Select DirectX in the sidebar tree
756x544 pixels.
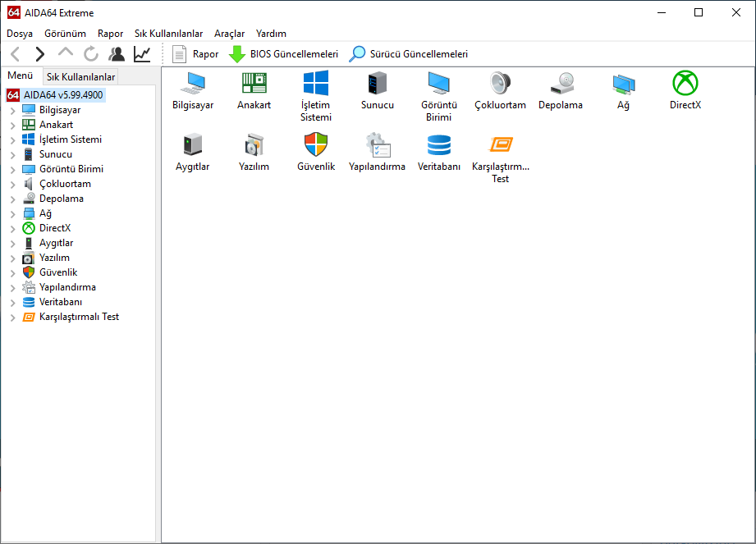click(55, 228)
